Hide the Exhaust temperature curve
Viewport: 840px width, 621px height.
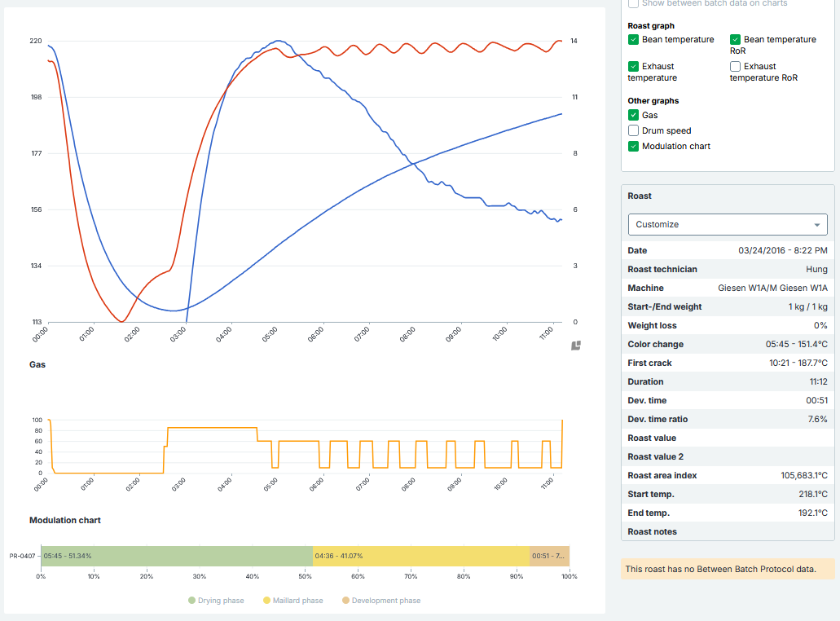click(x=633, y=66)
